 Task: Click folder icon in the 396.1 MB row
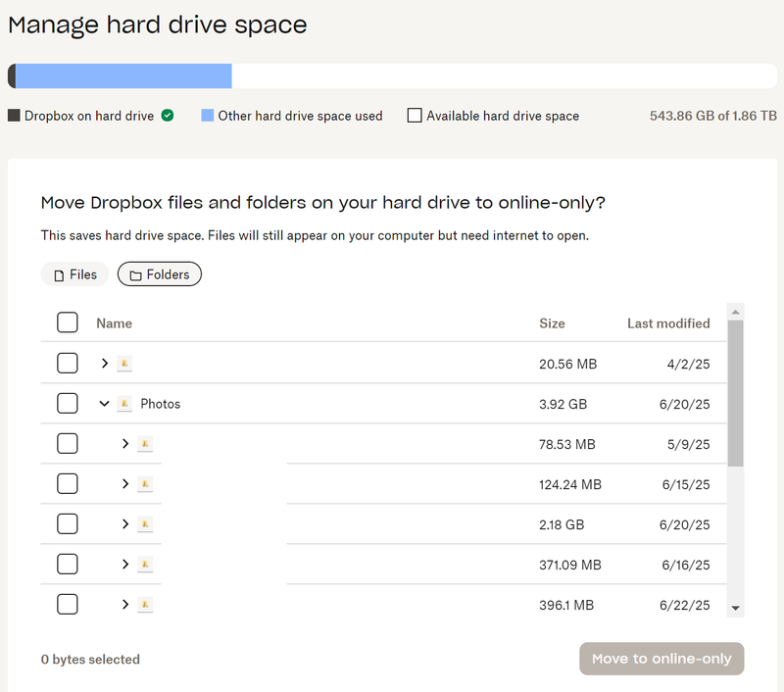[145, 605]
